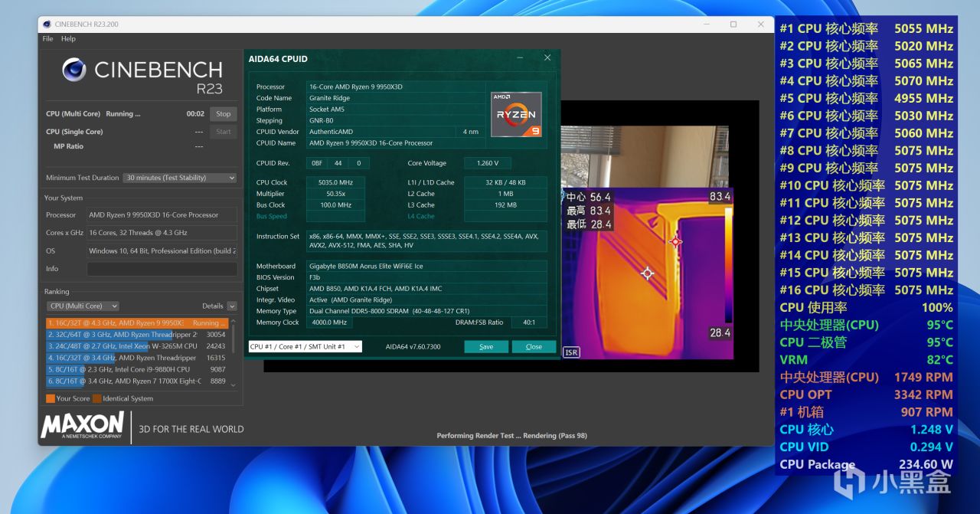Click the Your Score orange legend swatch
Screen dimensions: 980x514
point(51,398)
